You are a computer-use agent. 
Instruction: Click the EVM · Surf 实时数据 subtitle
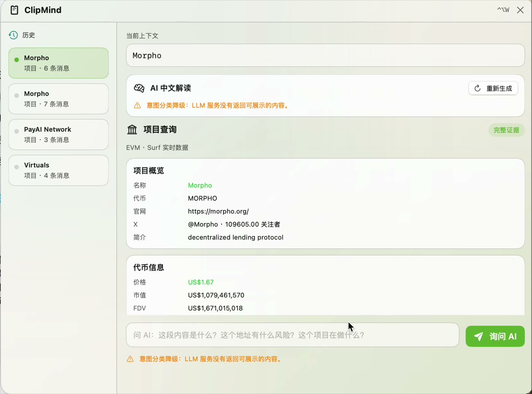coord(157,147)
